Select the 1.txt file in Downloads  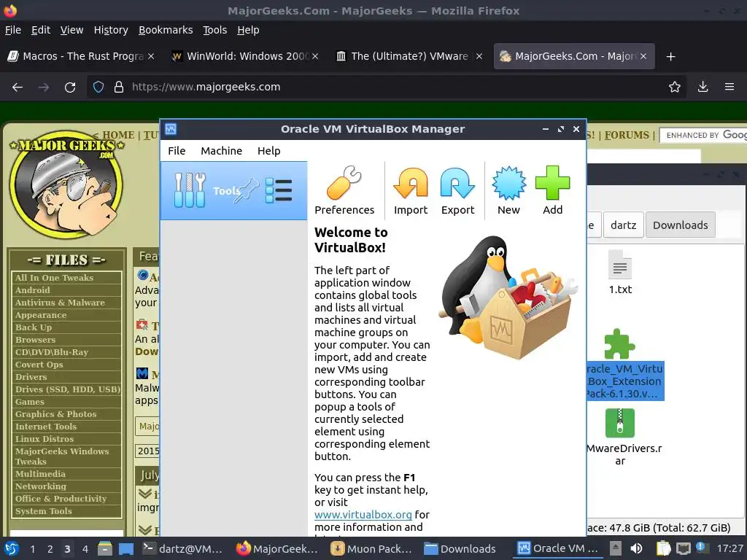[x=620, y=273]
